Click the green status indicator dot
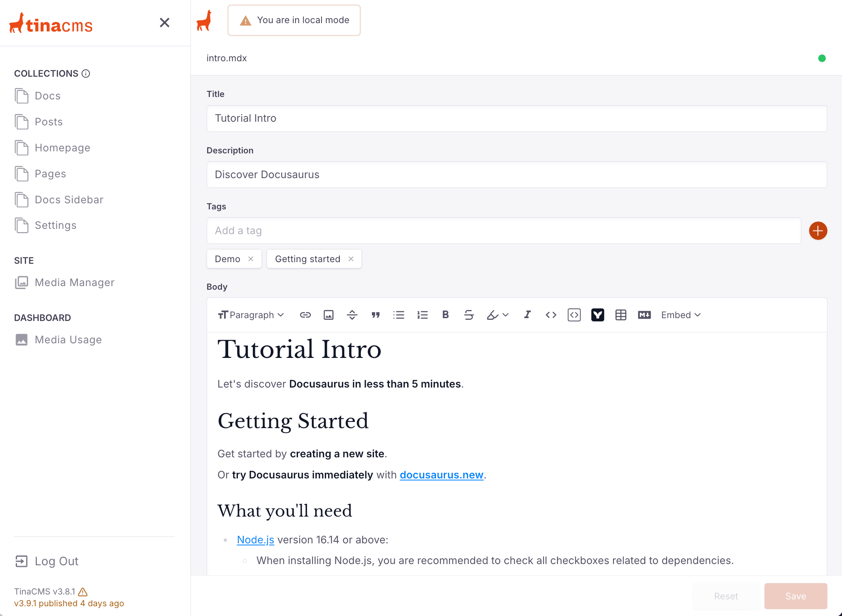The height and width of the screenshot is (616, 842). (x=822, y=58)
